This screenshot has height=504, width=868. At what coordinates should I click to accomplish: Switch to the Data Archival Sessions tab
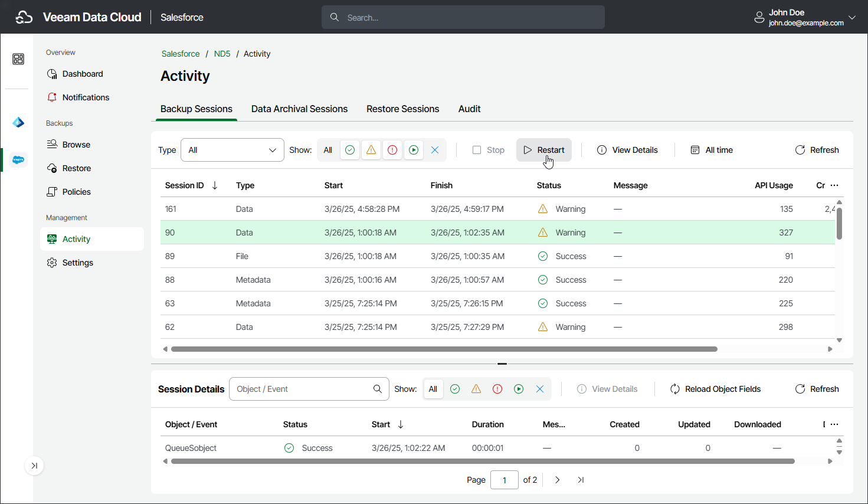(299, 109)
